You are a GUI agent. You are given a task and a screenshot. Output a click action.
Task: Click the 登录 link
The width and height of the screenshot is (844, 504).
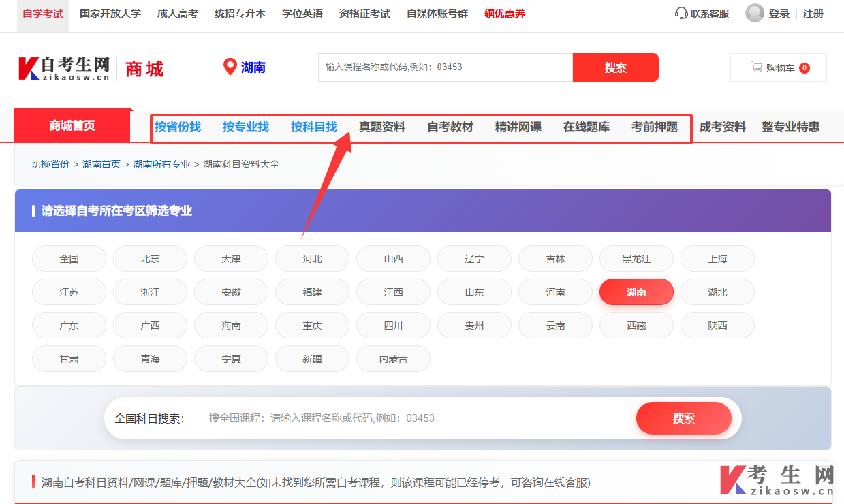[779, 13]
